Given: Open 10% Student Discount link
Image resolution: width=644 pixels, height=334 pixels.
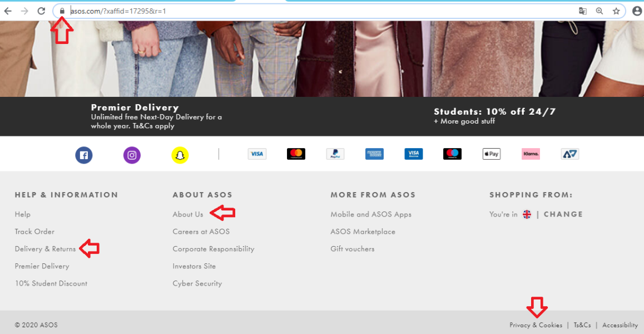Looking at the screenshot, I should [51, 283].
